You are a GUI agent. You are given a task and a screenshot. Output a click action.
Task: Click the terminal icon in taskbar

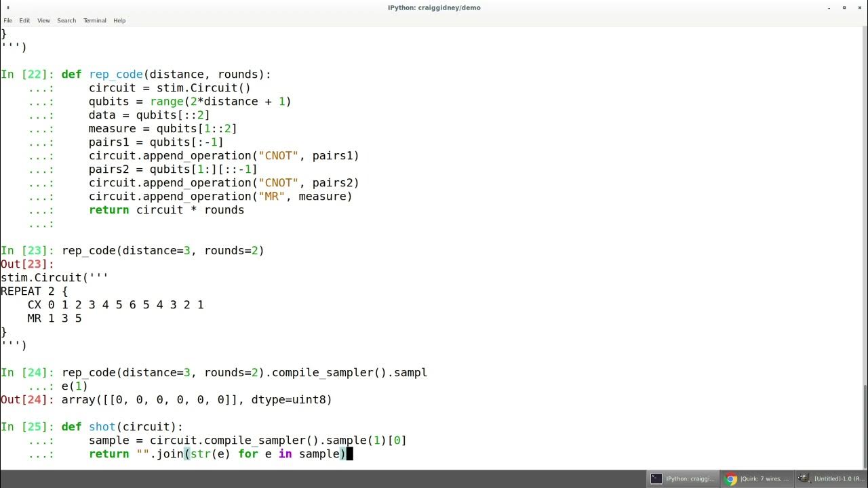656,479
